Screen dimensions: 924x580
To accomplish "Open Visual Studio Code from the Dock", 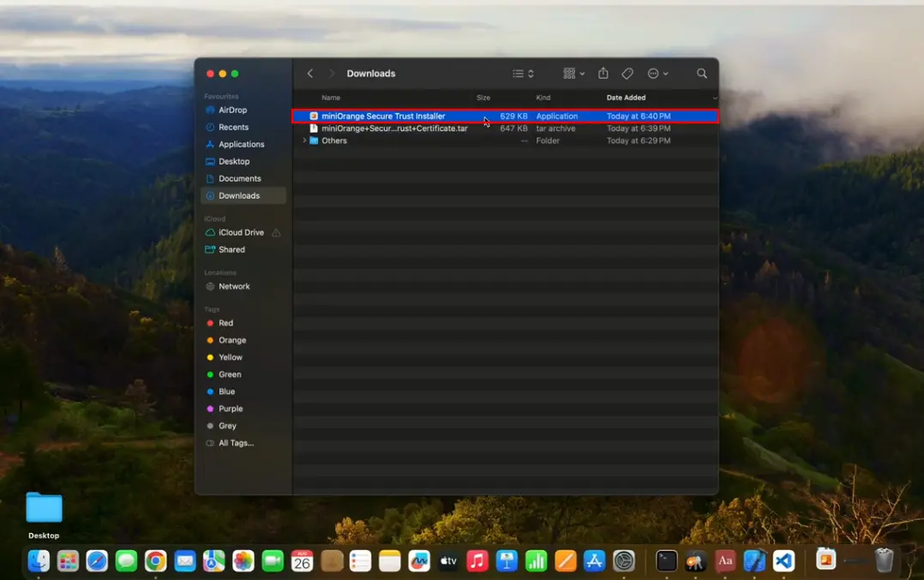I will click(783, 561).
